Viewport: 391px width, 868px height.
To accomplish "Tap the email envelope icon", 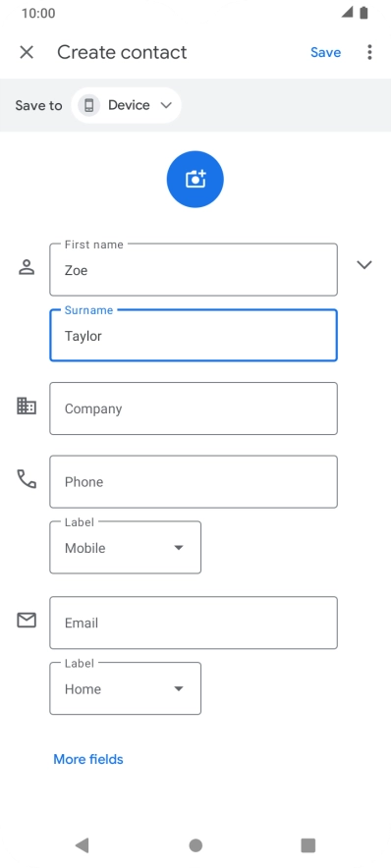I will pyautogui.click(x=27, y=620).
